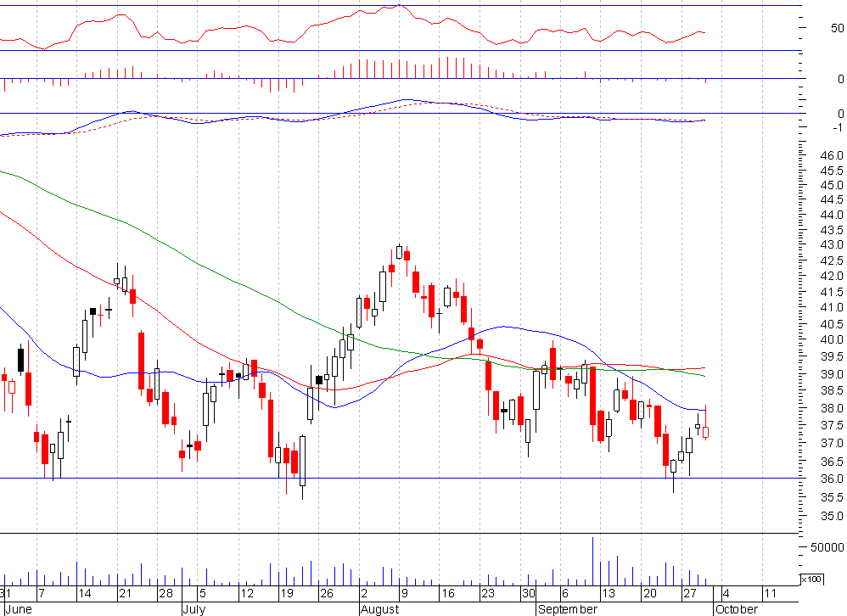Viewport: 847px width, 616px height.
Task: Select the 37.5 price level label
Action: pyautogui.click(x=832, y=425)
